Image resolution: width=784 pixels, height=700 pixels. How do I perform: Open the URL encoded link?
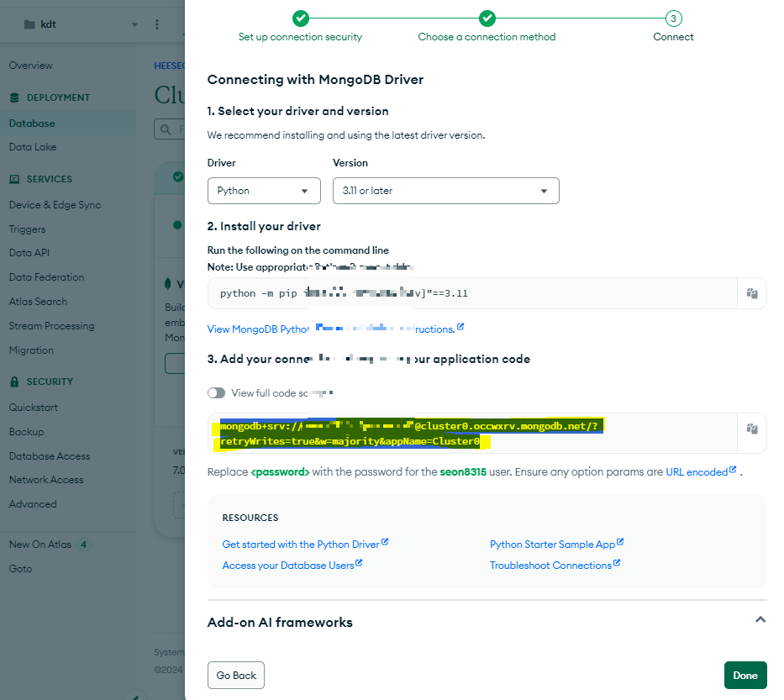point(701,472)
